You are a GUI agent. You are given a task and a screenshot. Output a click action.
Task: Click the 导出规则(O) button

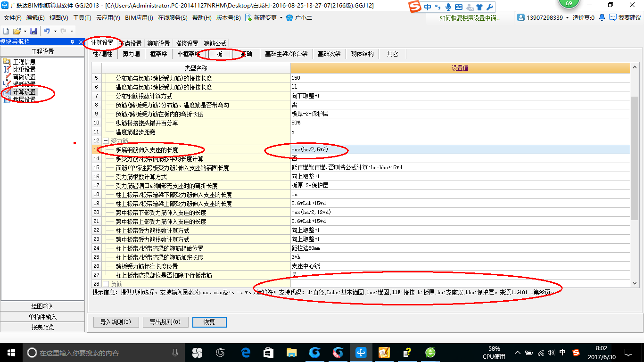(x=165, y=322)
